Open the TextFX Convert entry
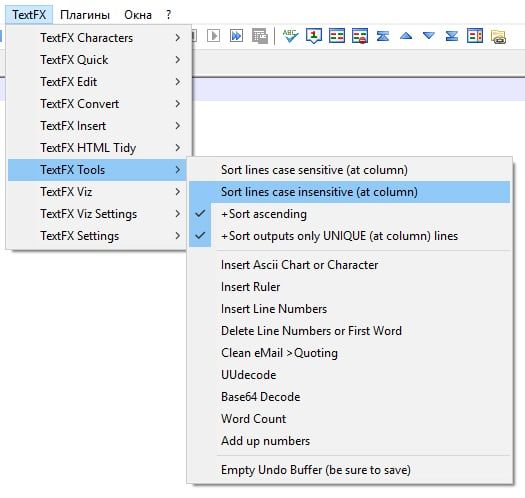525x498 pixels. tap(97, 104)
